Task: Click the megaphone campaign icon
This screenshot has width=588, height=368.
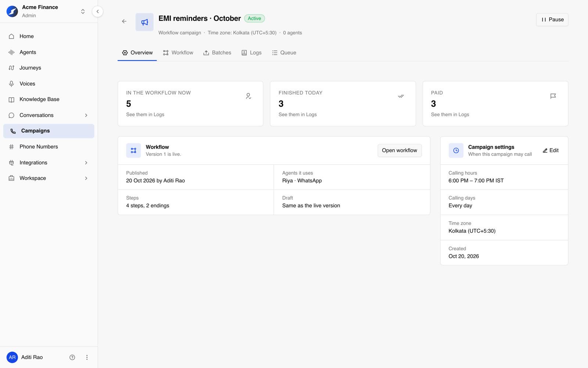Action: 144,22
